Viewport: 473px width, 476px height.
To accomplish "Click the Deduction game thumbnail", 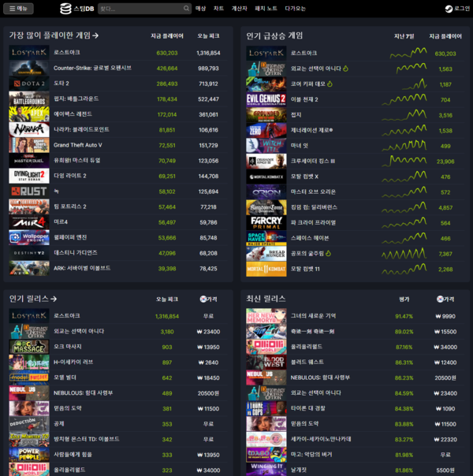I will pyautogui.click(x=29, y=424).
